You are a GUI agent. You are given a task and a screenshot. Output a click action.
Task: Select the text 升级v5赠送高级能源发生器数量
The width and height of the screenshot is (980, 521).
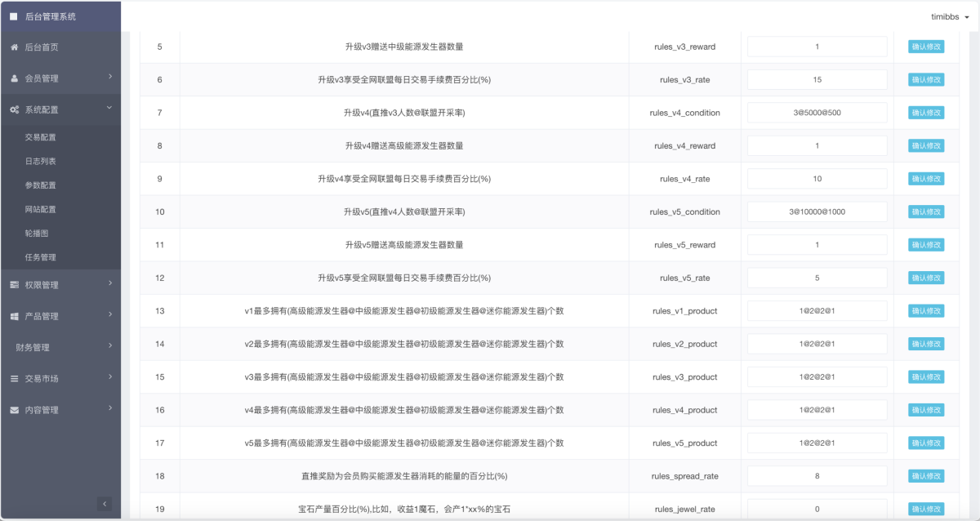[404, 245]
